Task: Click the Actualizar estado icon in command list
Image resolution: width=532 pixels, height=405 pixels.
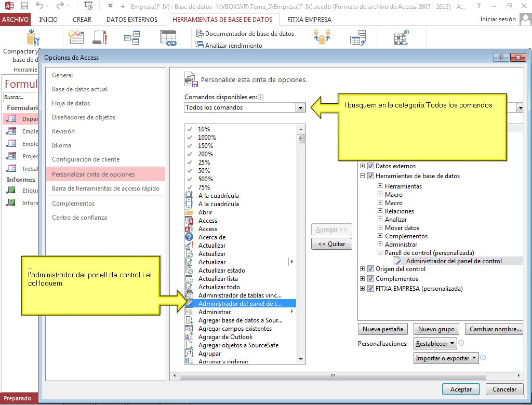Action: (189, 271)
